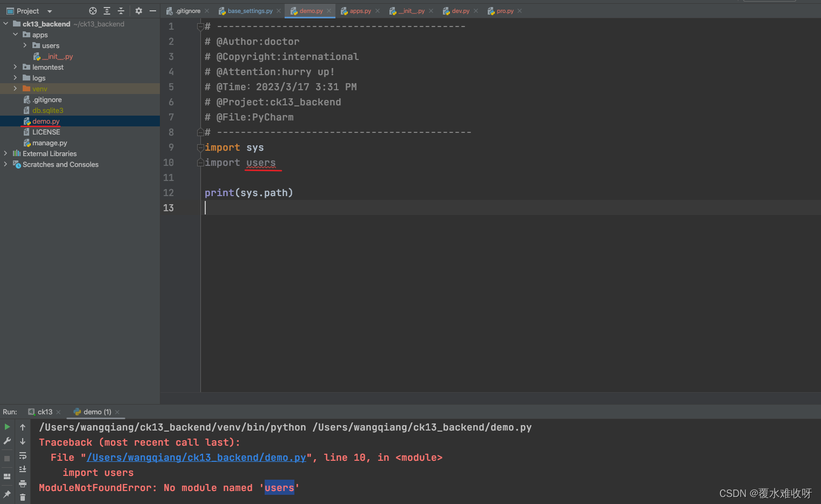Screen dimensions: 821x504
Task: Select __init__.py under apps in tree
Action: pyautogui.click(x=57, y=56)
